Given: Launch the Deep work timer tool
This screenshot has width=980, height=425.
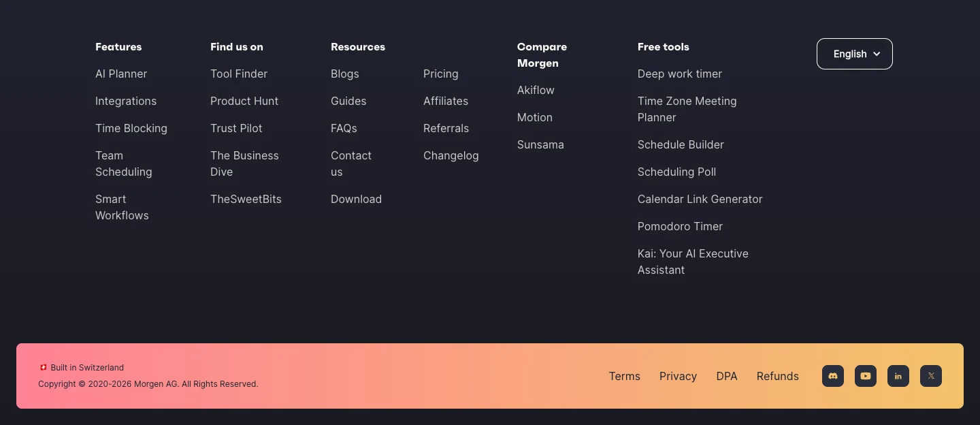Looking at the screenshot, I should [x=680, y=74].
